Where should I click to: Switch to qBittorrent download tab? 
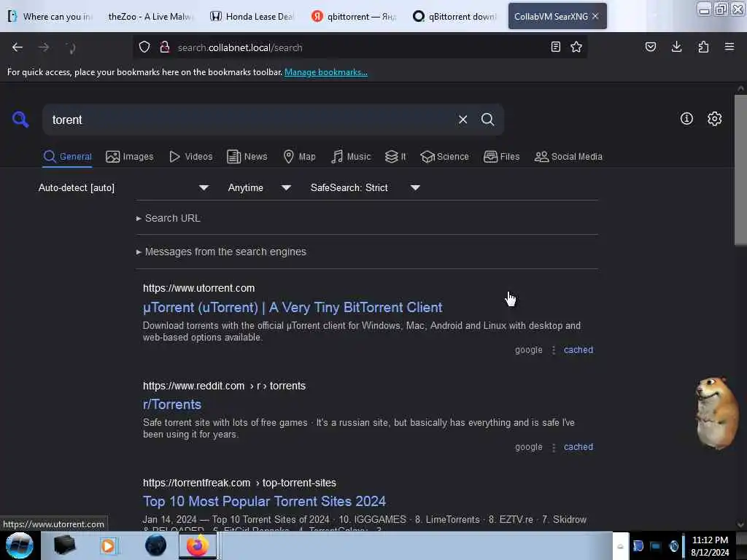(454, 16)
